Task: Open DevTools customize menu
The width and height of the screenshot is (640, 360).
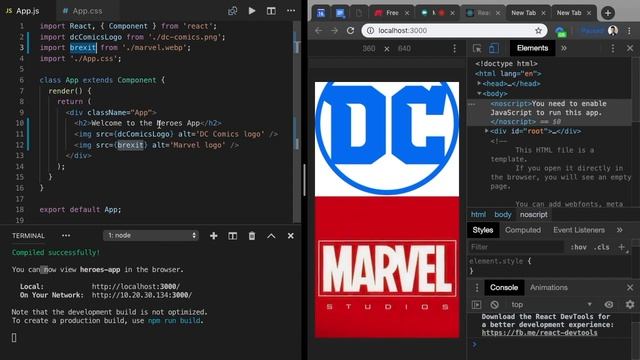Action: tap(613, 49)
